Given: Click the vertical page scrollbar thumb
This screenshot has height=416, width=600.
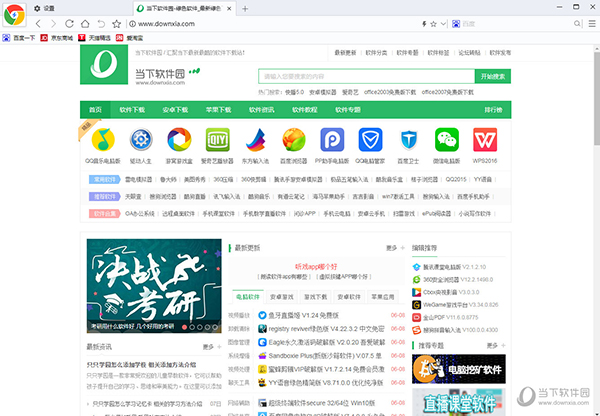Looking at the screenshot, I should 597,99.
